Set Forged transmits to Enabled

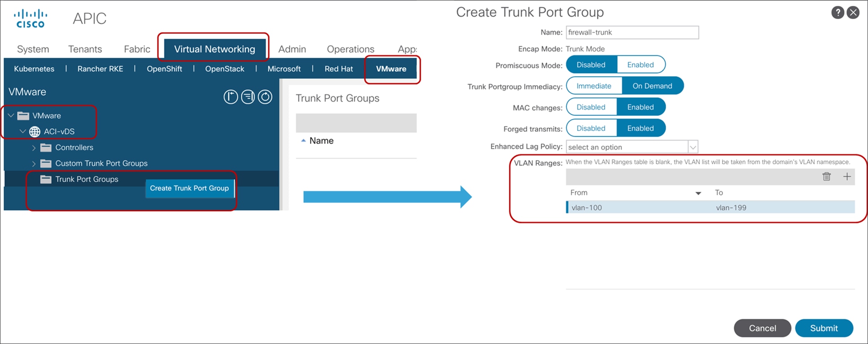point(641,128)
